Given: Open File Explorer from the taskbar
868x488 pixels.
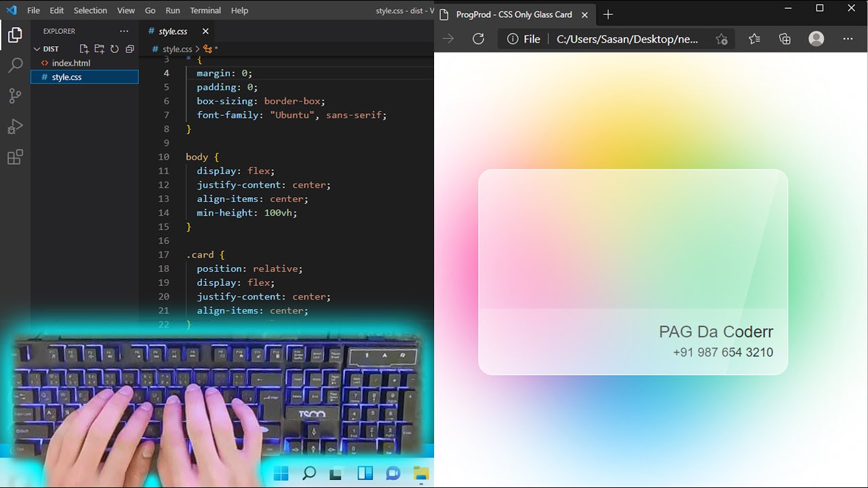Looking at the screenshot, I should (x=421, y=473).
